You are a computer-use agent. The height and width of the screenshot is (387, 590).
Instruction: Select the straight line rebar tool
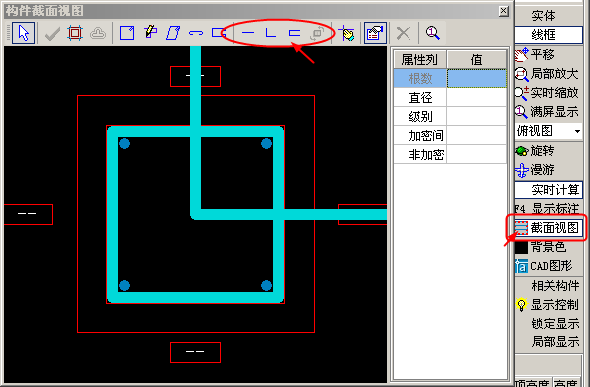click(x=248, y=33)
